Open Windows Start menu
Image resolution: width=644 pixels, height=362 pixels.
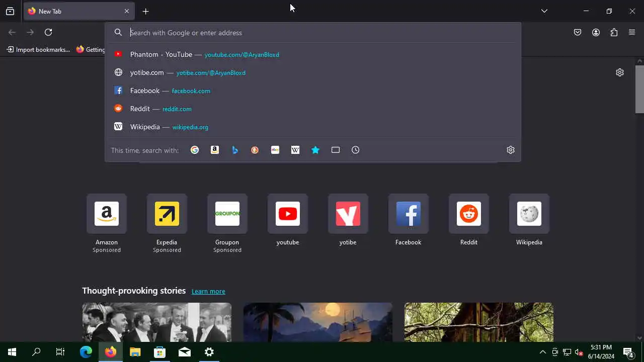[x=12, y=352]
